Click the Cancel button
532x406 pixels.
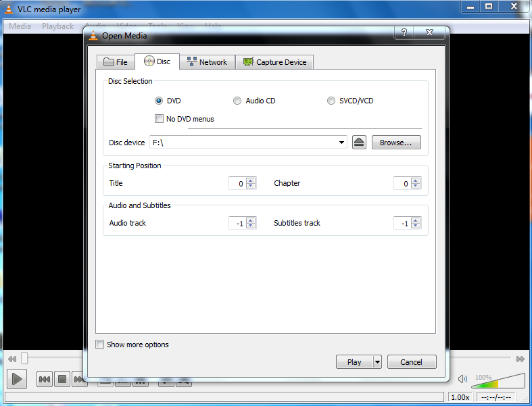412,362
